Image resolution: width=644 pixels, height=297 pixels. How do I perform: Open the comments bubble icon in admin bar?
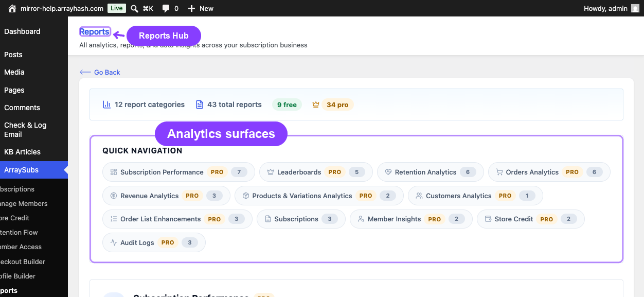[166, 8]
